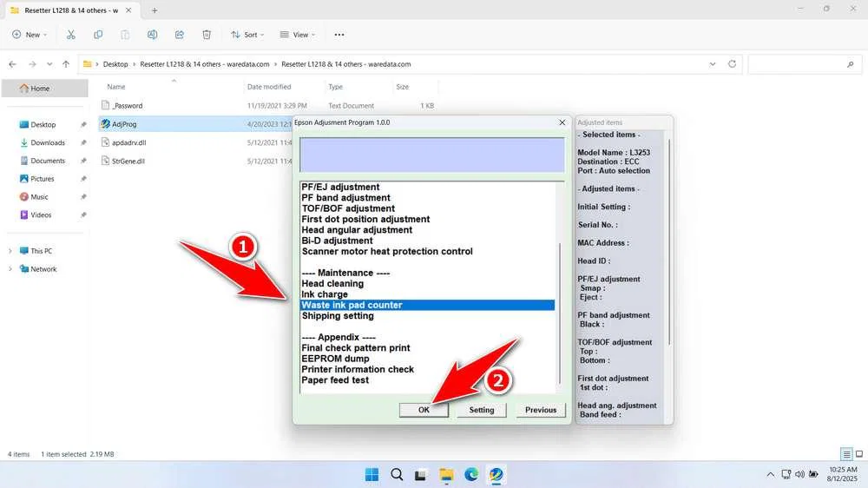Viewport: 868px width, 488px height.
Task: Click the Previous button
Action: (540, 410)
